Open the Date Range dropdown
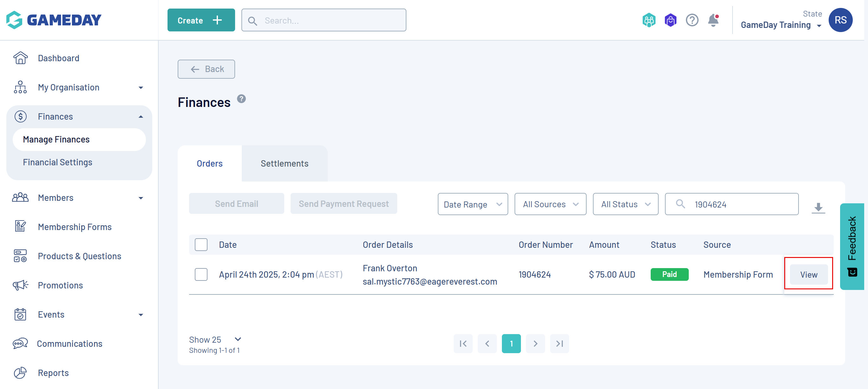The width and height of the screenshot is (868, 389). click(472, 204)
